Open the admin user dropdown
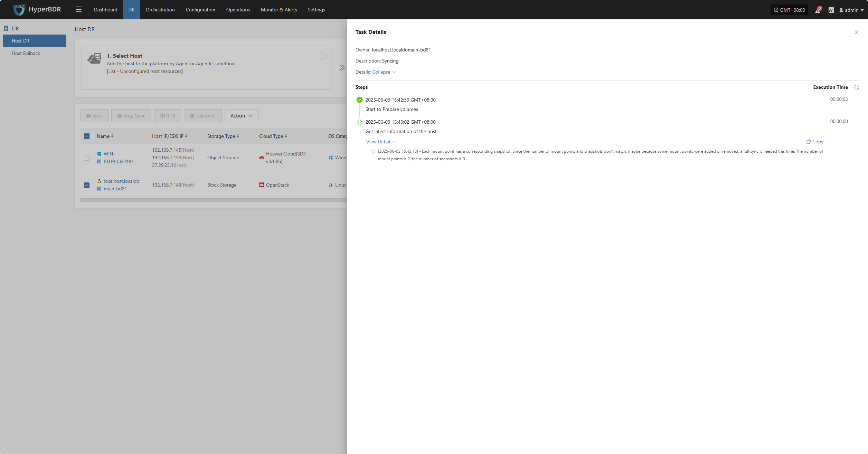The width and height of the screenshot is (868, 454). pyautogui.click(x=851, y=10)
